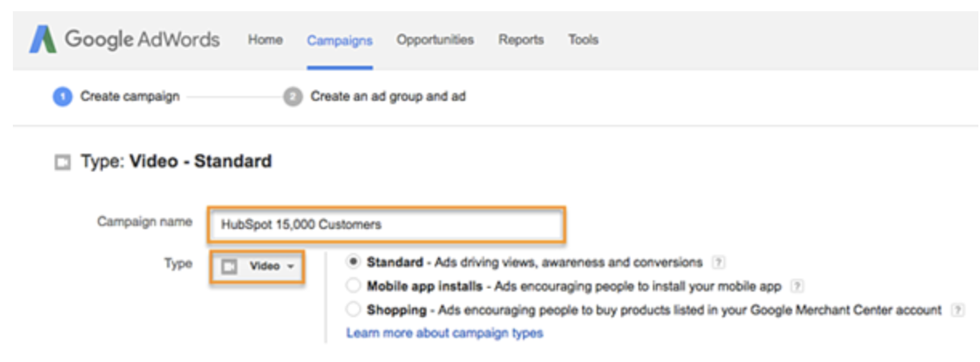Go to the Home tab
The image size is (980, 362).
click(x=265, y=39)
